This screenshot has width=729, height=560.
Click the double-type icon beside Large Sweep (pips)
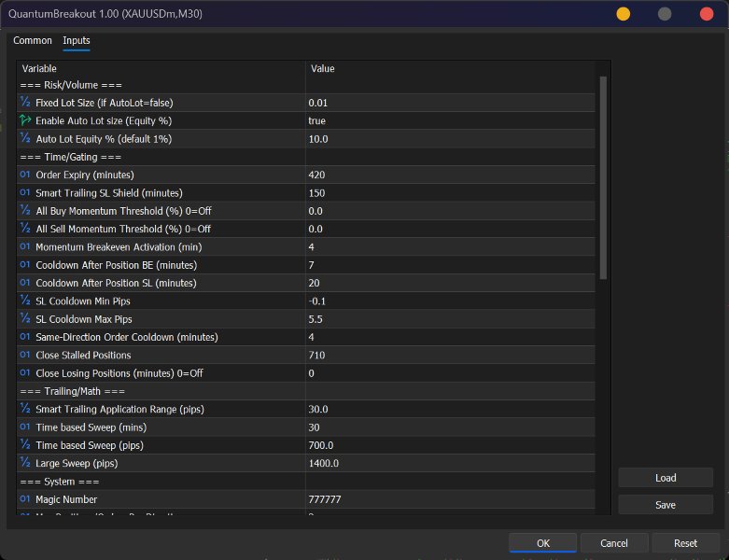[25, 463]
